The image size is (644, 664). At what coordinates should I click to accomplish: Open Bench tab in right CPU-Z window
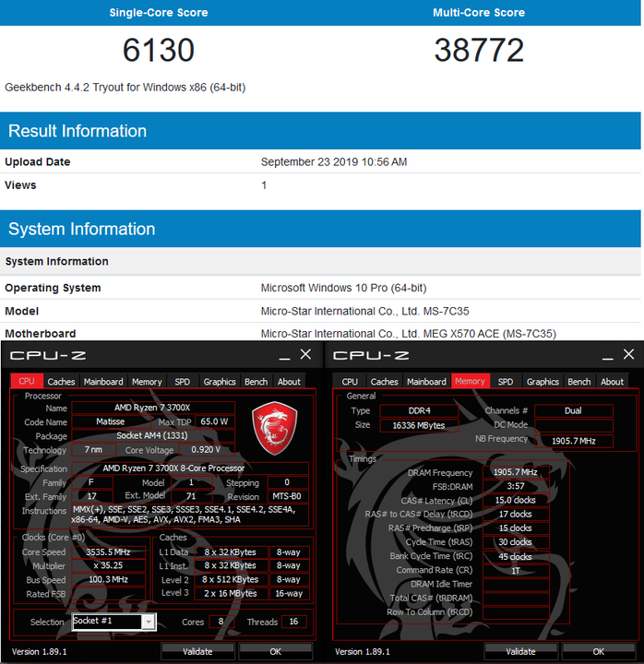pyautogui.click(x=578, y=381)
